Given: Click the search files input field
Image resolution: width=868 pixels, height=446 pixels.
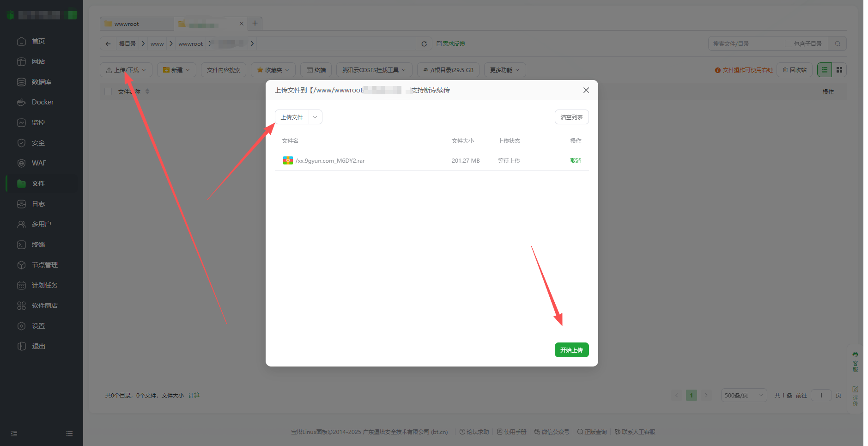Looking at the screenshot, I should click(x=745, y=44).
